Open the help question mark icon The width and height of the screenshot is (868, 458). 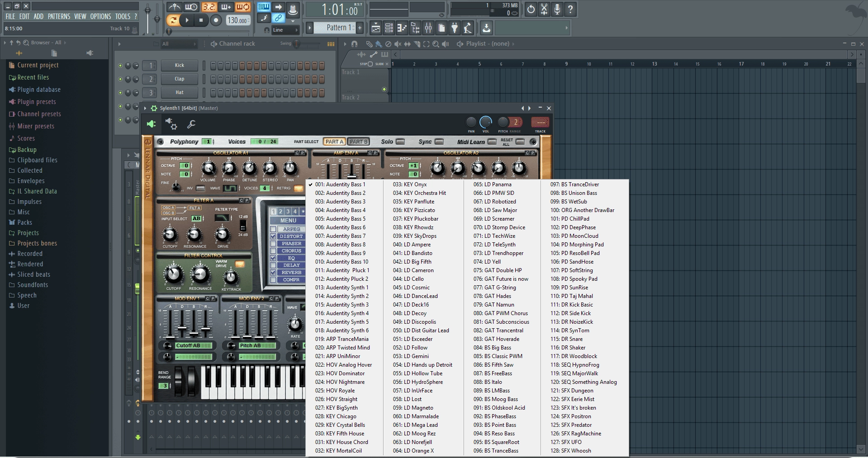570,9
